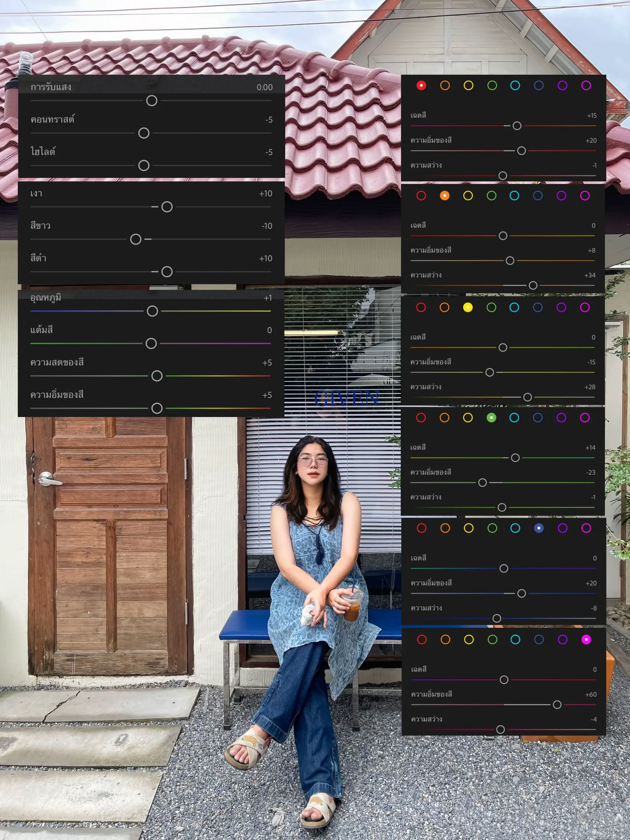Click the สีขาว whites slider handle
Viewport: 630px width, 840px height.
tap(135, 239)
